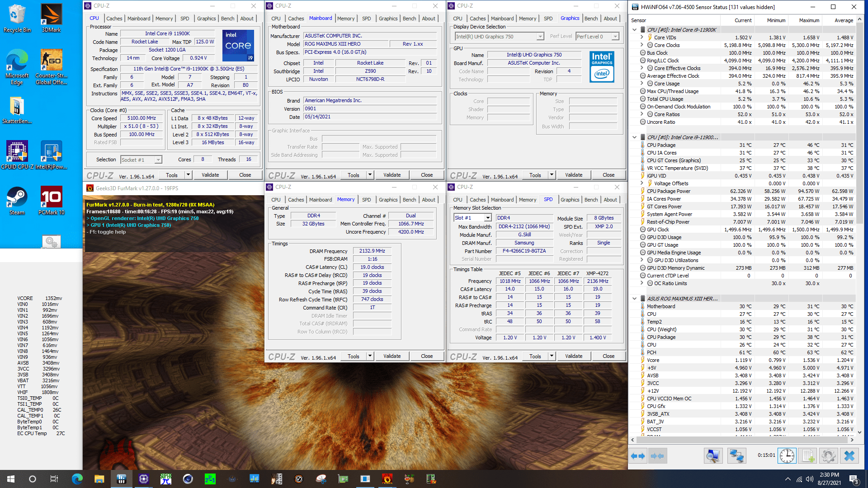This screenshot has width=868, height=488.
Task: Click Close button in SPD CPU-Z window
Action: point(609,356)
